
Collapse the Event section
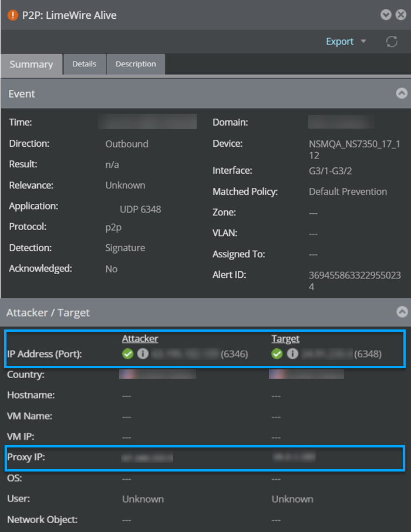coord(402,93)
